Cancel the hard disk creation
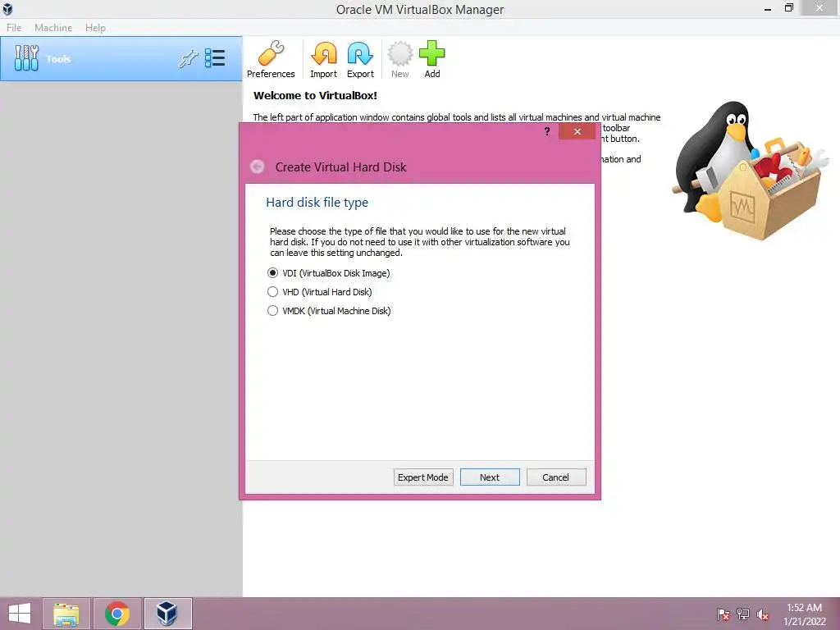 [x=556, y=477]
